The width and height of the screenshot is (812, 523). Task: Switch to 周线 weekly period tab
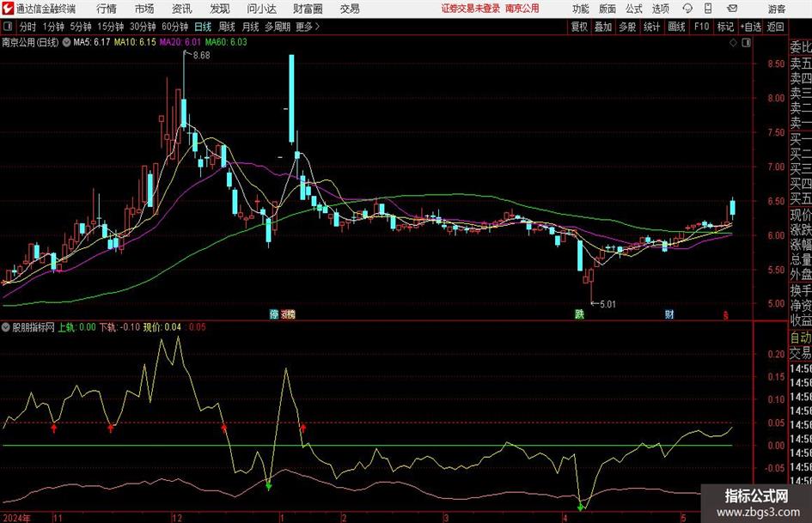[226, 27]
